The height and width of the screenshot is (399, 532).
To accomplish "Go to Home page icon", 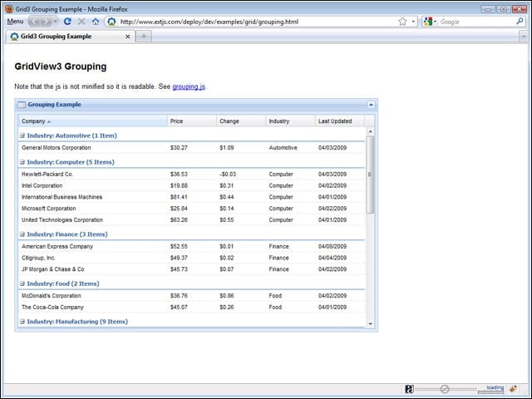I will 96,22.
